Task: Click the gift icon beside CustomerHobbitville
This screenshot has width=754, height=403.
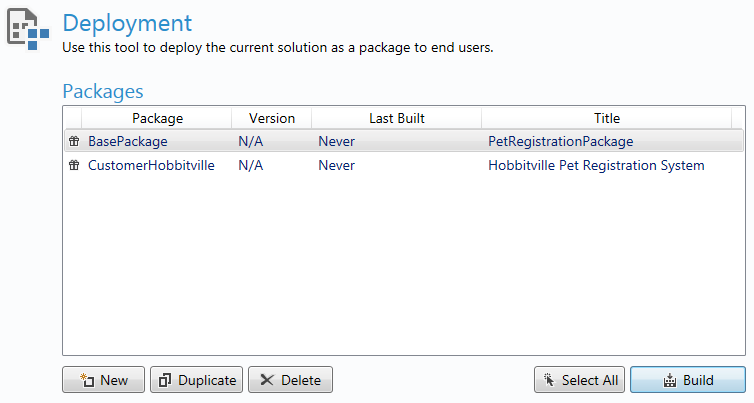Action: (74, 165)
